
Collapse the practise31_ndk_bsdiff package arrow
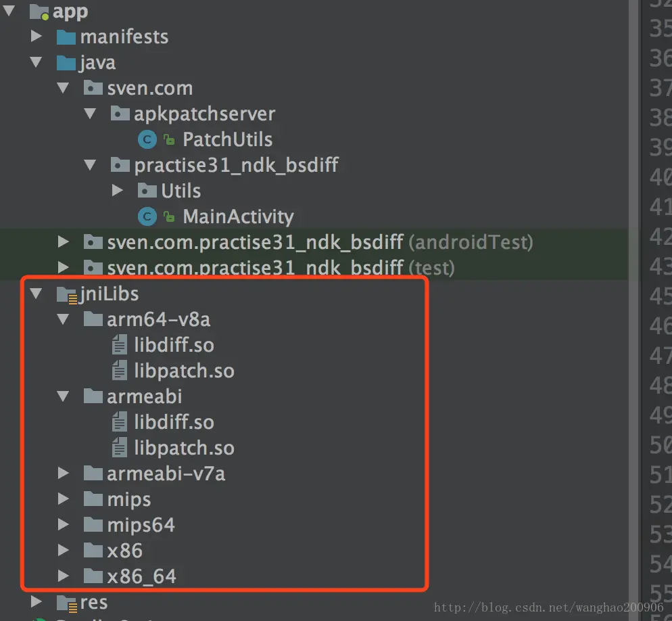[90, 165]
